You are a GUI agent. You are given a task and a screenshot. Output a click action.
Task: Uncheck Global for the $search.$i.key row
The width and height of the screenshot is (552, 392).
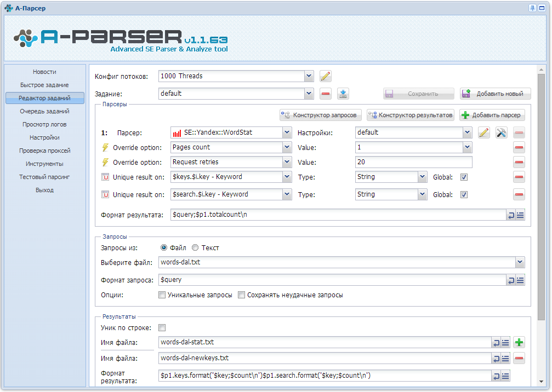click(x=464, y=195)
